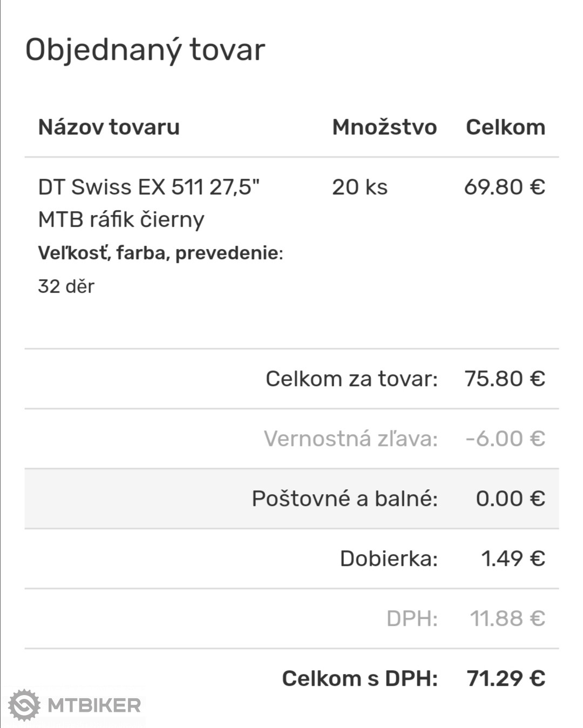The image size is (583, 728).
Task: Click the Objednaný tovar heading
Action: 145,50
